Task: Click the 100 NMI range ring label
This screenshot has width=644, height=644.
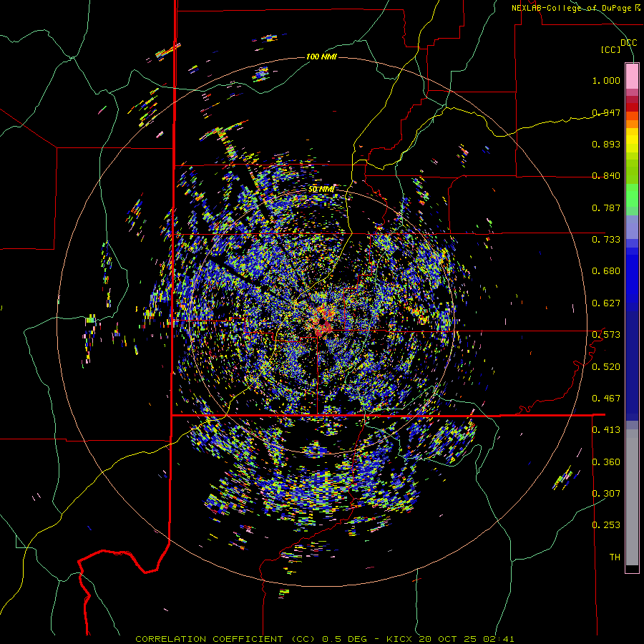Action: pos(321,57)
